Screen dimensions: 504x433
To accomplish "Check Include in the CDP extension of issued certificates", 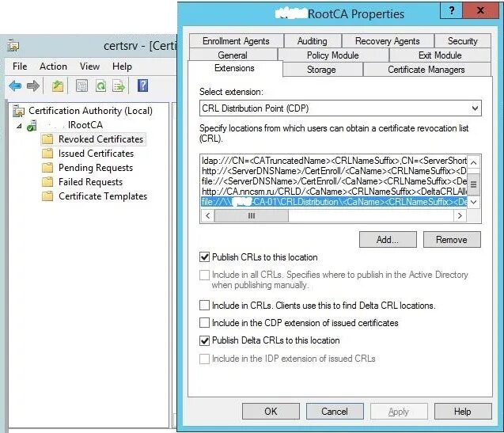I will click(204, 323).
